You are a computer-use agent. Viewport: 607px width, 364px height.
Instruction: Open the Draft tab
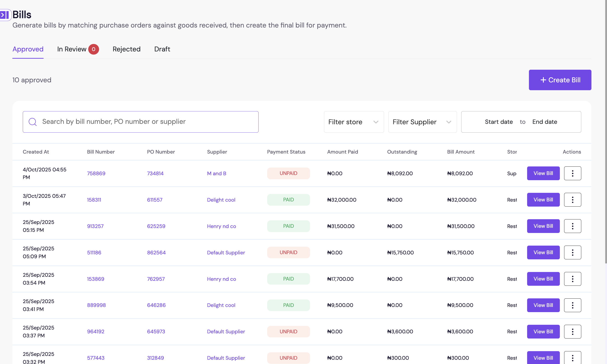(162, 49)
